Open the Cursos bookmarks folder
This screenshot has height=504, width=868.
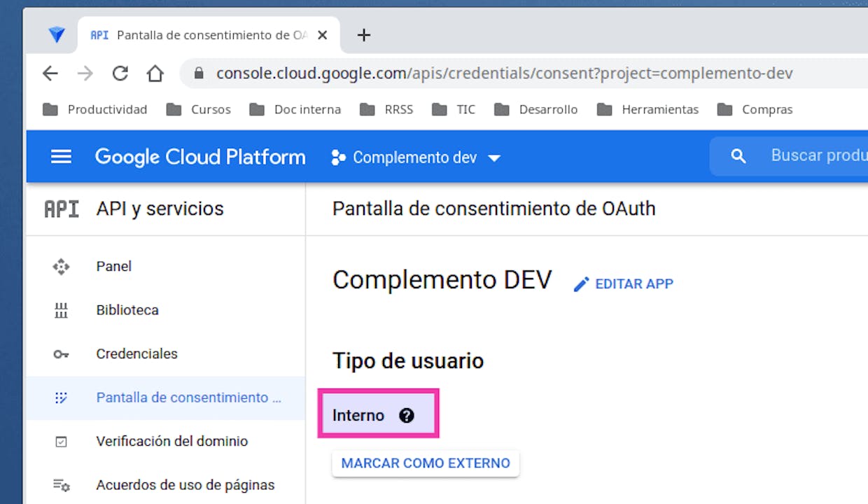[199, 109]
